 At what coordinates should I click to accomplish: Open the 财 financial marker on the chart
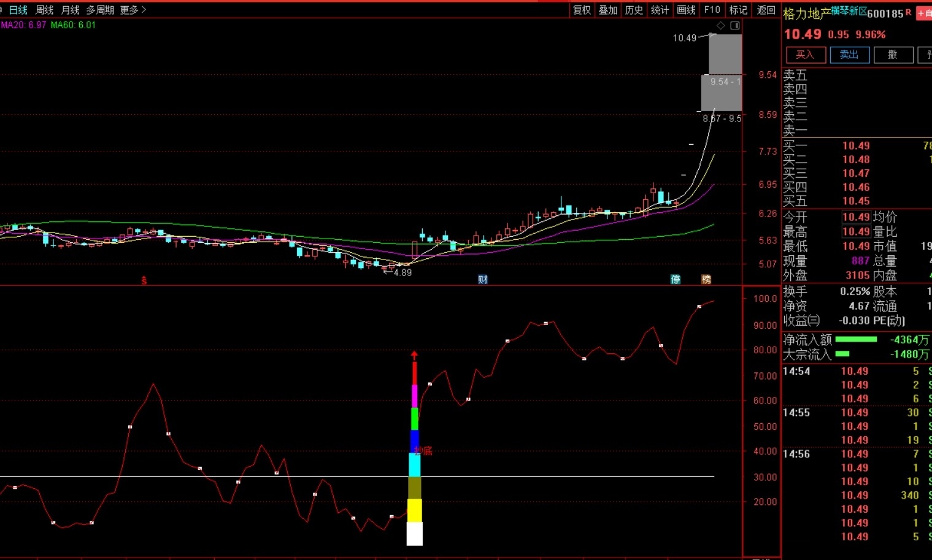(483, 280)
